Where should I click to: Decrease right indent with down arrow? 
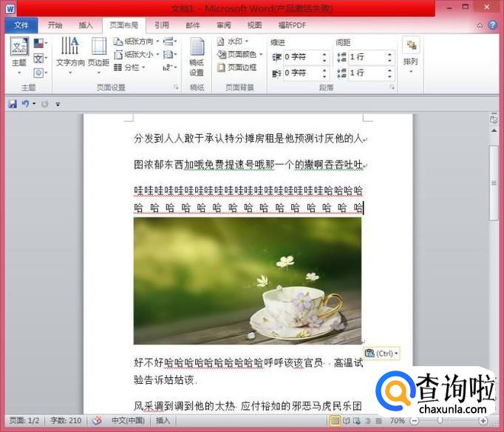pos(324,76)
